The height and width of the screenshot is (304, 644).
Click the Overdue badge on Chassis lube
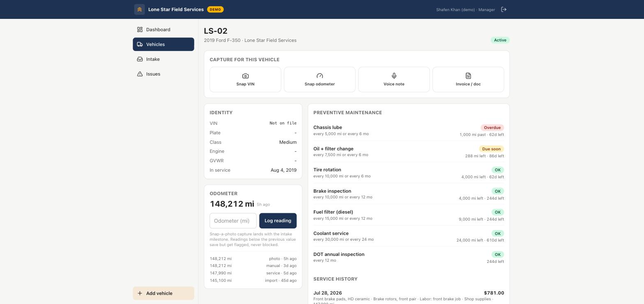coord(492,128)
